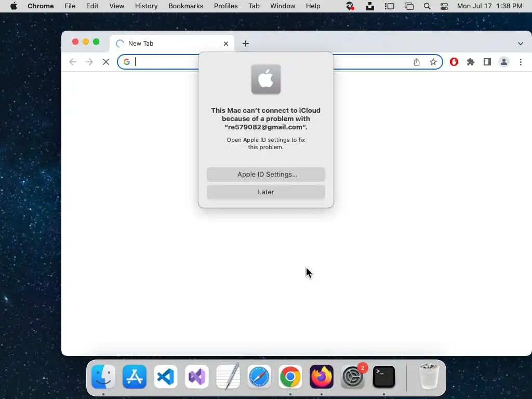Screen dimensions: 532x399
Task: Click the overlapping windows menu bar icon
Action: pos(409,6)
